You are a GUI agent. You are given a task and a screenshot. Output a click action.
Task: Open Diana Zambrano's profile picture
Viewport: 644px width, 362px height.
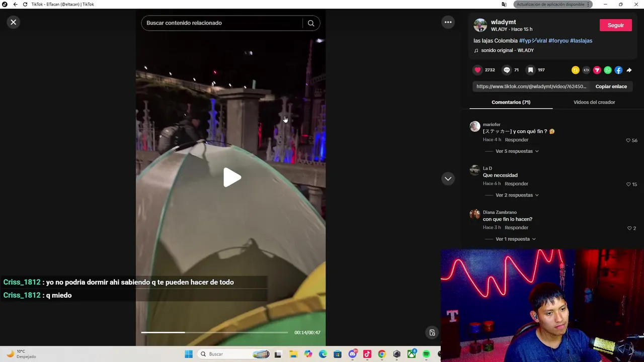pos(475,214)
